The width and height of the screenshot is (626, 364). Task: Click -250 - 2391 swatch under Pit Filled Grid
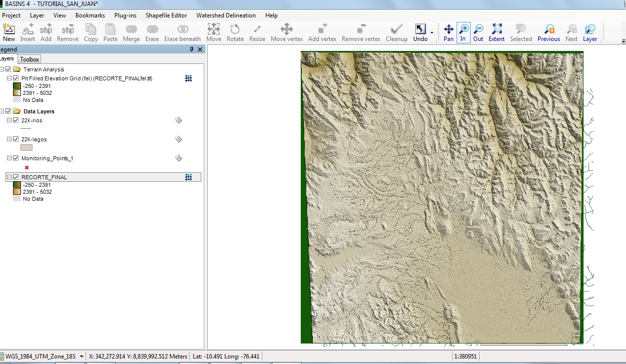click(x=17, y=86)
